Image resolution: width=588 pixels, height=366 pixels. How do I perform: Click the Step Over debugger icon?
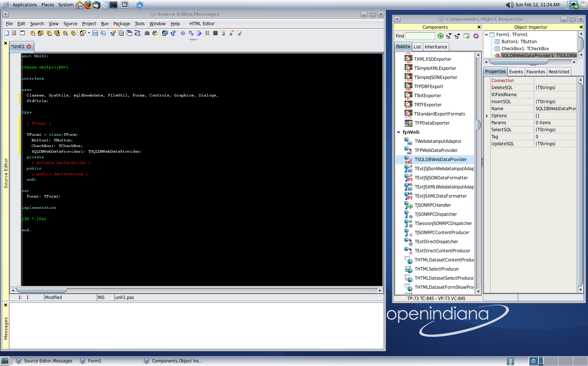click(231, 33)
